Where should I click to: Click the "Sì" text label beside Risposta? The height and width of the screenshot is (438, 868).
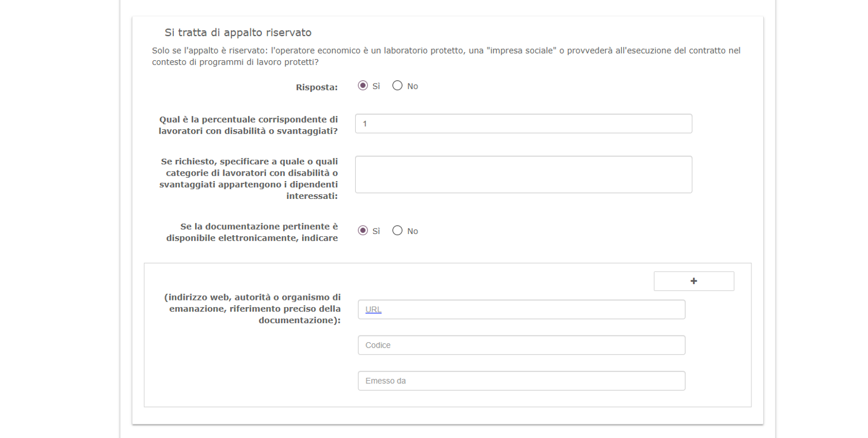click(x=376, y=86)
